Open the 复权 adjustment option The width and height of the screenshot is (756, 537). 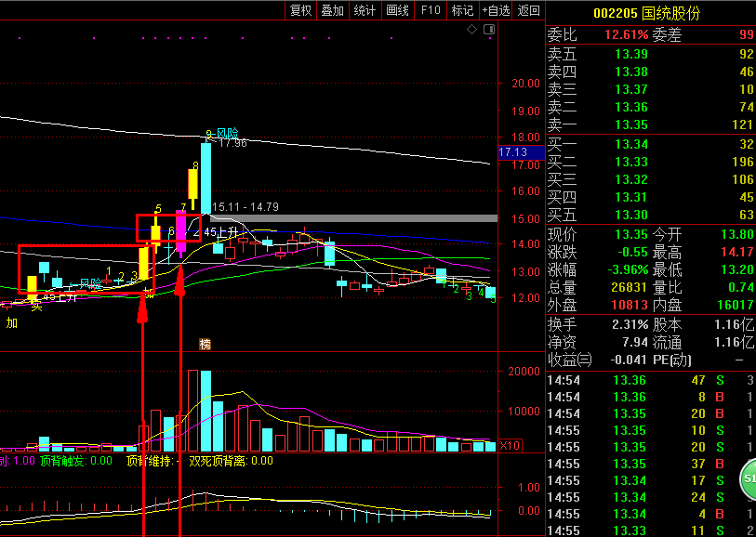click(x=301, y=10)
